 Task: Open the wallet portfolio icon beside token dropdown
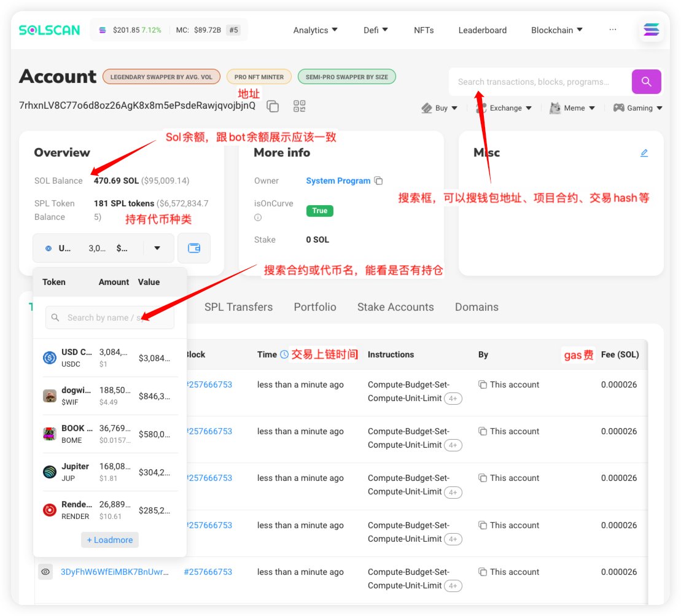(193, 248)
